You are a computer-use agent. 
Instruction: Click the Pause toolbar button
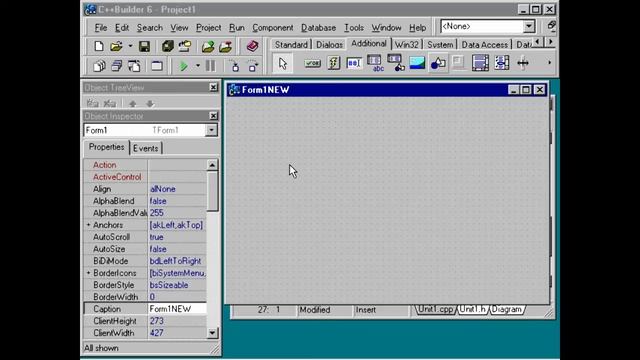(211, 65)
